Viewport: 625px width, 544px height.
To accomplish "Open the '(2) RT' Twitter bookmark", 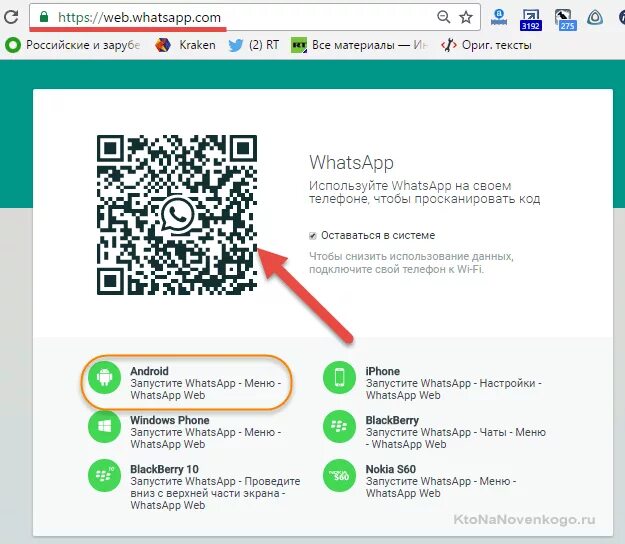I will 254,45.
